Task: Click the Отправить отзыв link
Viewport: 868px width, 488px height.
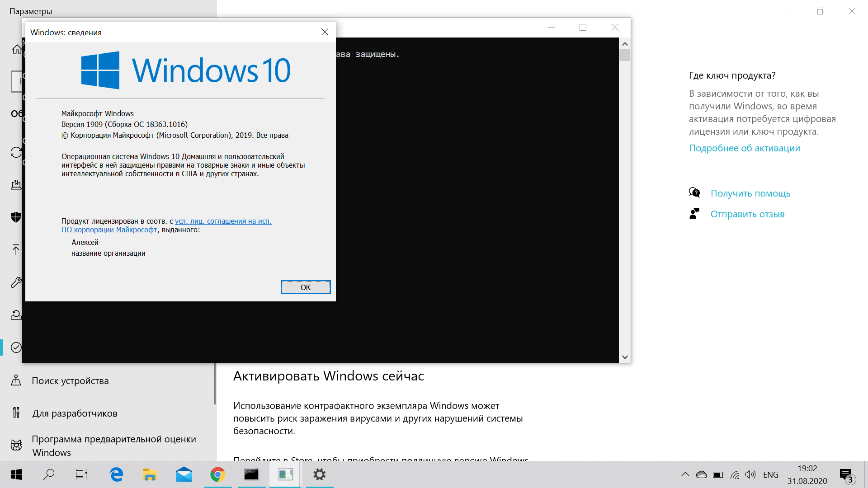Action: 747,214
